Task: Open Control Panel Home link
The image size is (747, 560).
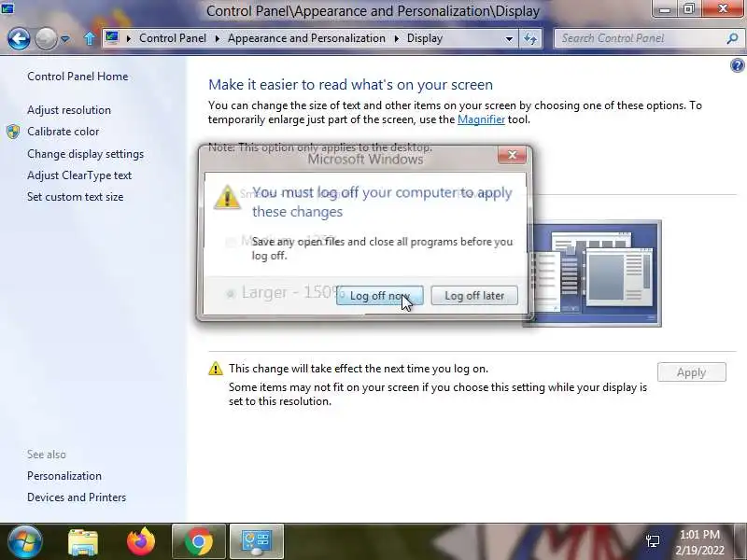Action: tap(78, 77)
